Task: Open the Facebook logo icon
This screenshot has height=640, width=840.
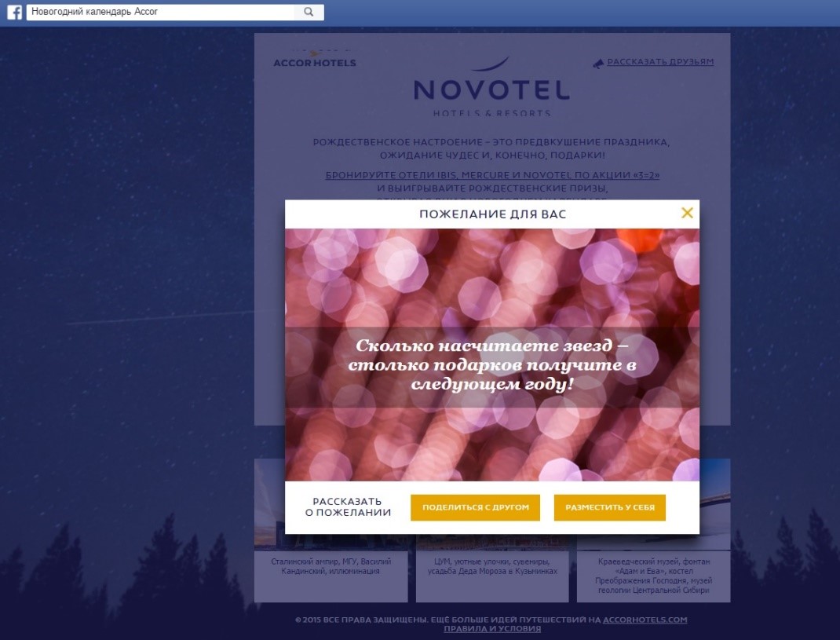Action: (x=14, y=12)
